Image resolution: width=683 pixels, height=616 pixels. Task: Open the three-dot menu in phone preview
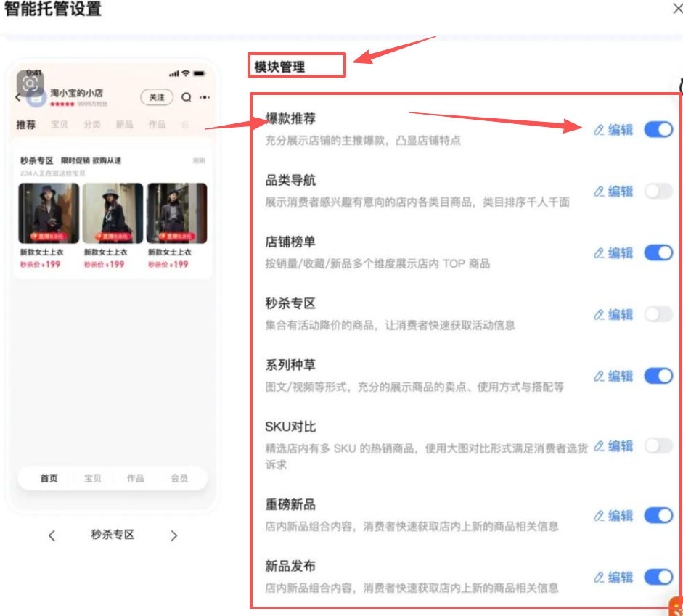tap(205, 97)
